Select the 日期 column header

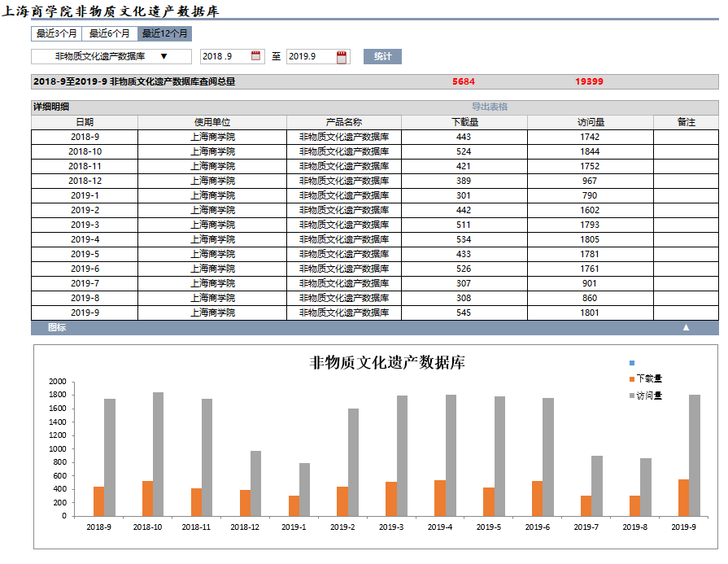click(85, 122)
